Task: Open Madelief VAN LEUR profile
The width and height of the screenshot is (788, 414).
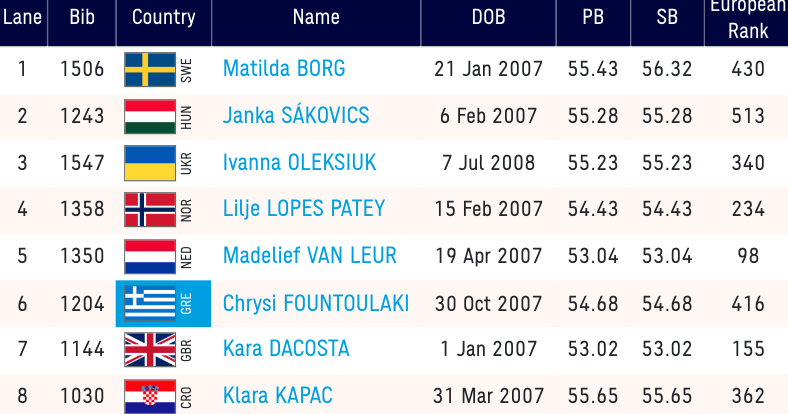Action: [310, 257]
